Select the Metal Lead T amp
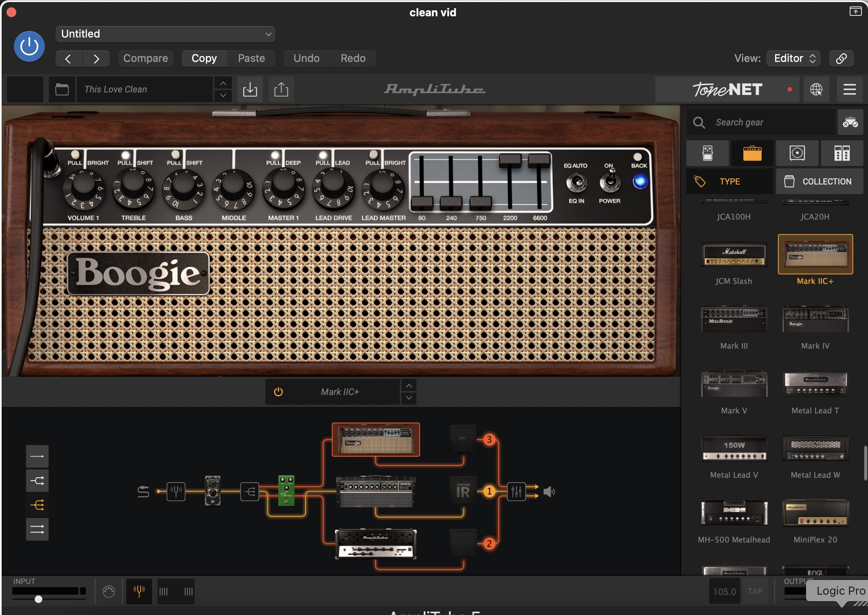Viewport: 868px width, 615px height. [815, 384]
